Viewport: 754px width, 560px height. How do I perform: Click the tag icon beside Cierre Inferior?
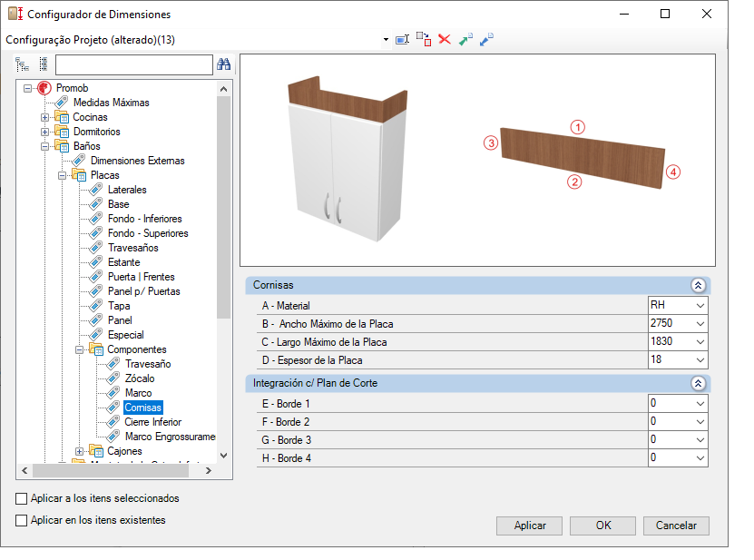point(113,422)
